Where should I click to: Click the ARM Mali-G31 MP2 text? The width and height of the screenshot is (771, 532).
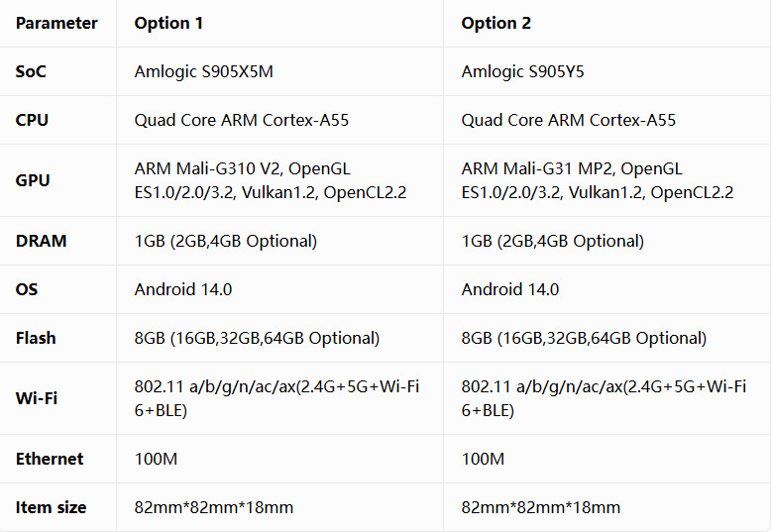537,168
